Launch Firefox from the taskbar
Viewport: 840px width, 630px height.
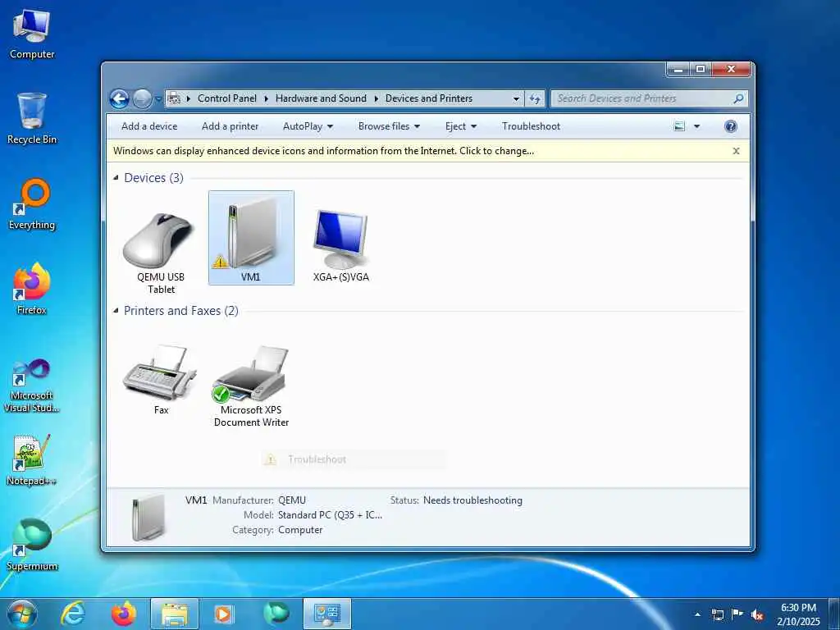pyautogui.click(x=123, y=614)
